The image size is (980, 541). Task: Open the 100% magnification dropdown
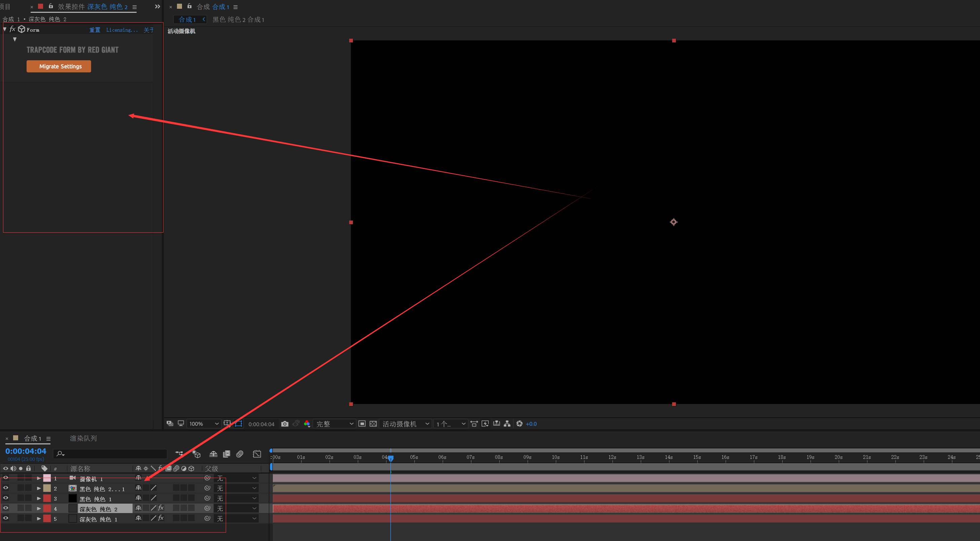(204, 424)
